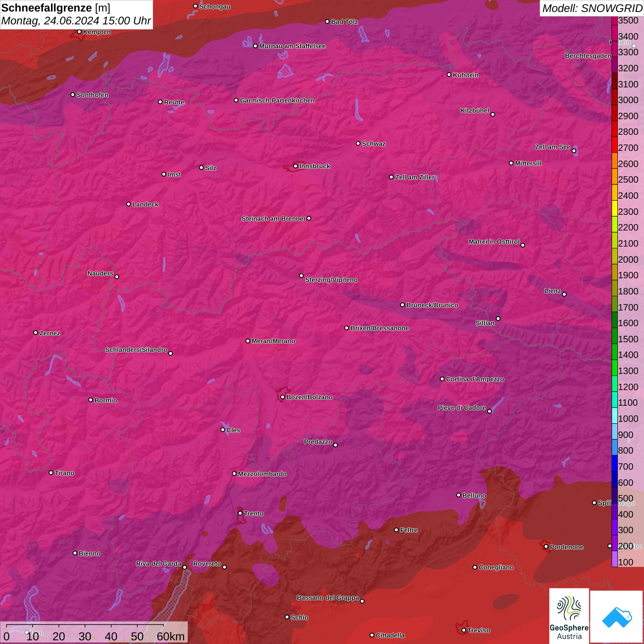
Task: Click the "Steinach am Brenner" label
Action: tap(274, 218)
